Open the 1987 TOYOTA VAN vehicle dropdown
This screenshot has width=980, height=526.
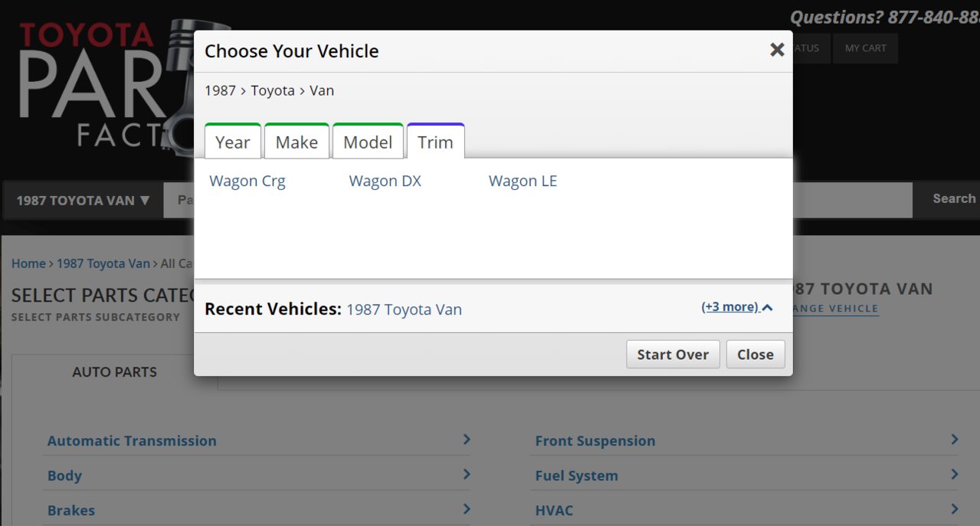[x=83, y=201]
